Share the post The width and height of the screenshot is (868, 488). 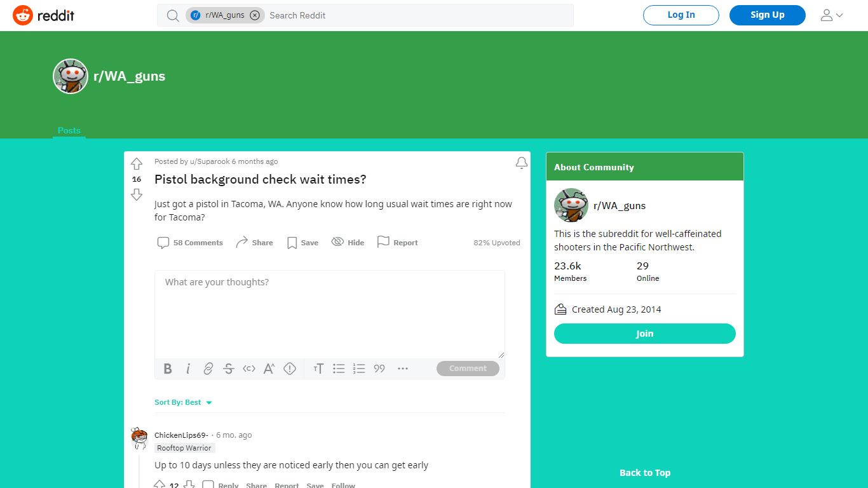tap(254, 243)
